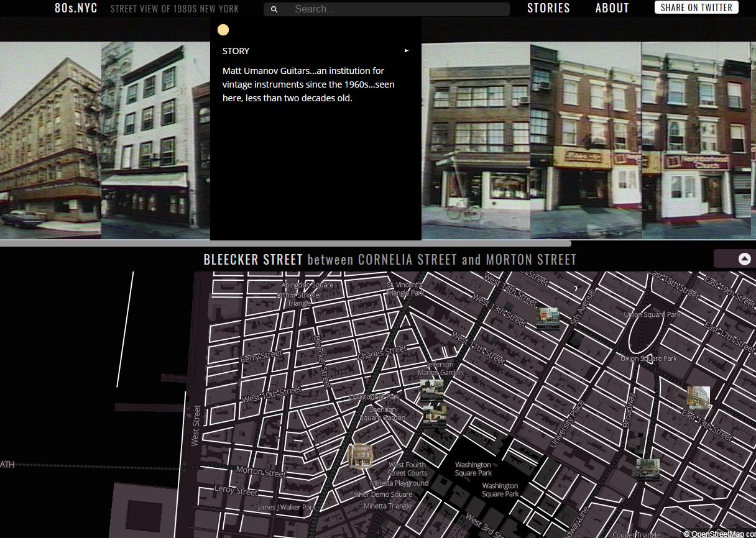Collapse the map with the circular up-arrow
Screen dimensions: 756x538
pos(744,258)
